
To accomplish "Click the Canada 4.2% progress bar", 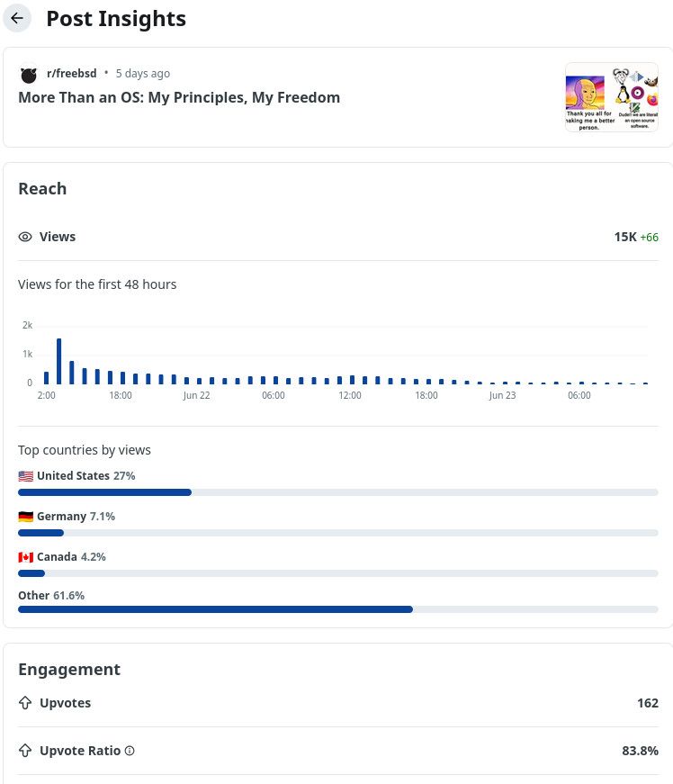I will 337,573.
